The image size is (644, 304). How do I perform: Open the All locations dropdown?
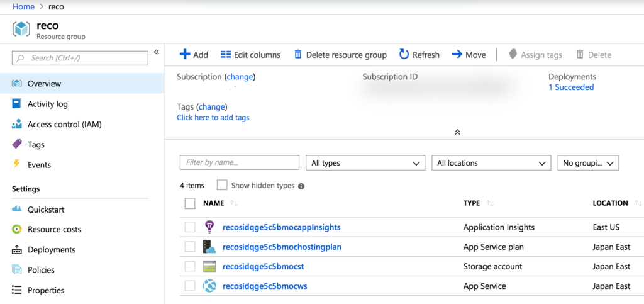tap(491, 162)
